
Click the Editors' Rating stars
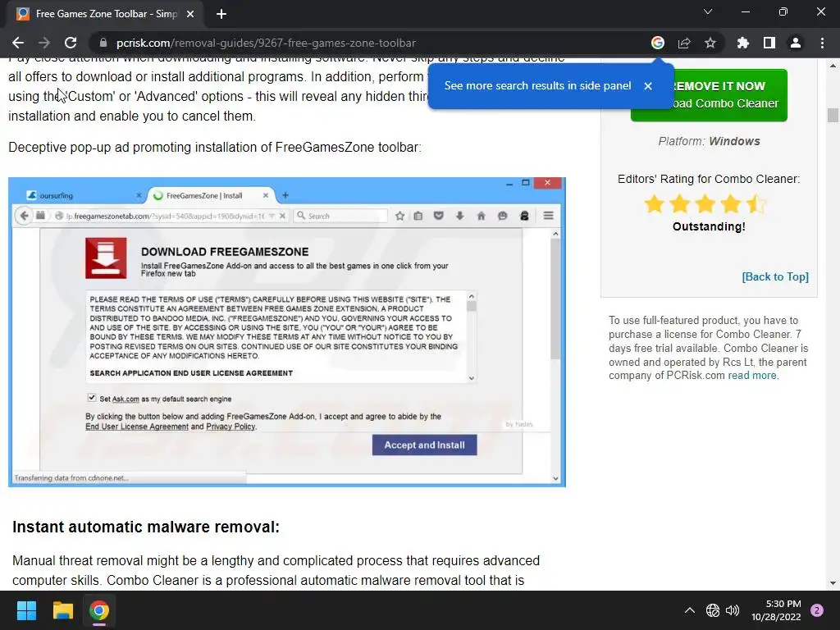tap(705, 204)
